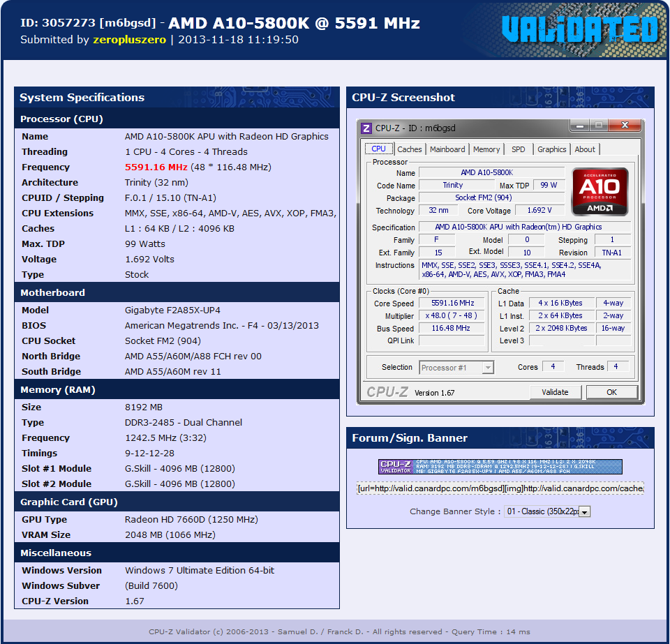Switch to the SPD tab
Screen dimensions: 670x644
tap(519, 149)
